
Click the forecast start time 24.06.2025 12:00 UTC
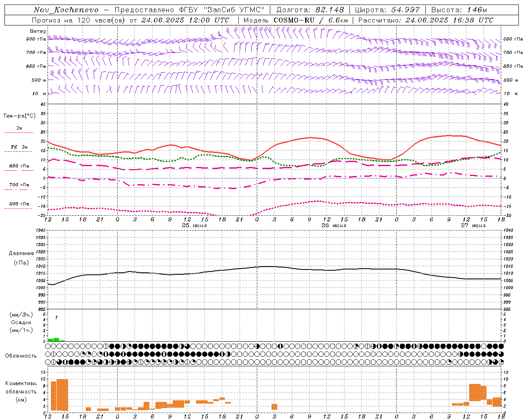click(185, 20)
